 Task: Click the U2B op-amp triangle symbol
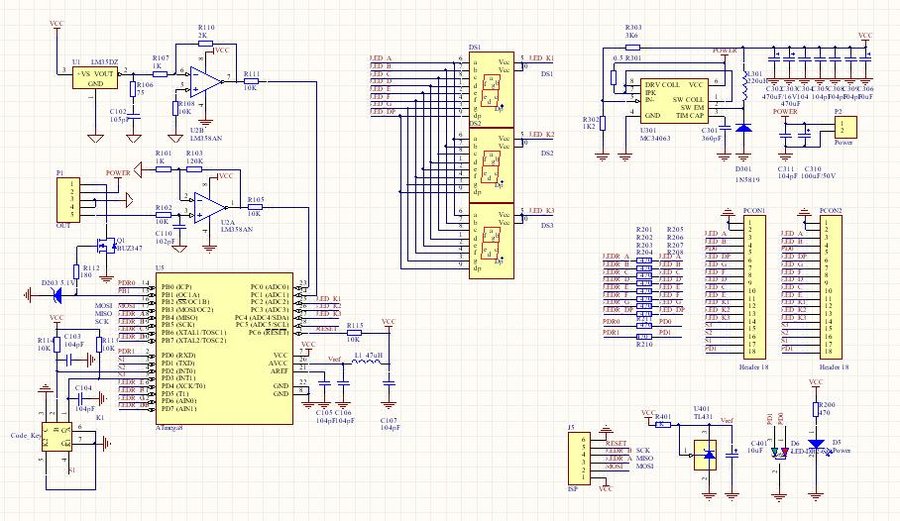pyautogui.click(x=205, y=79)
